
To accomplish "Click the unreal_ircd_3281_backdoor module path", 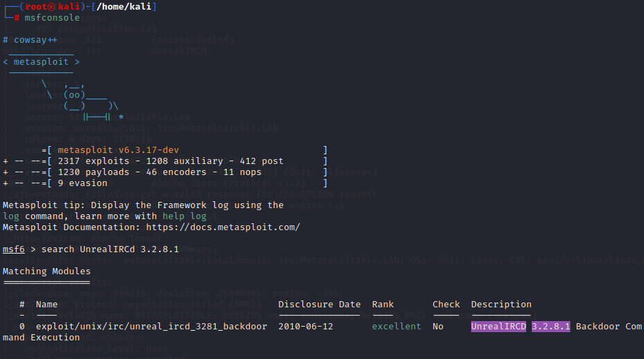I will click(x=152, y=327).
